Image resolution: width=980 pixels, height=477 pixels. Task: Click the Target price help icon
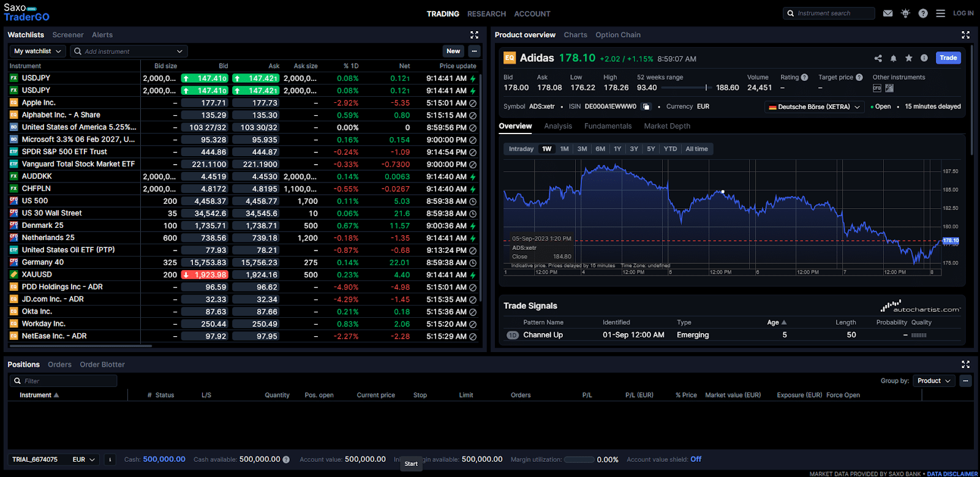(x=859, y=77)
